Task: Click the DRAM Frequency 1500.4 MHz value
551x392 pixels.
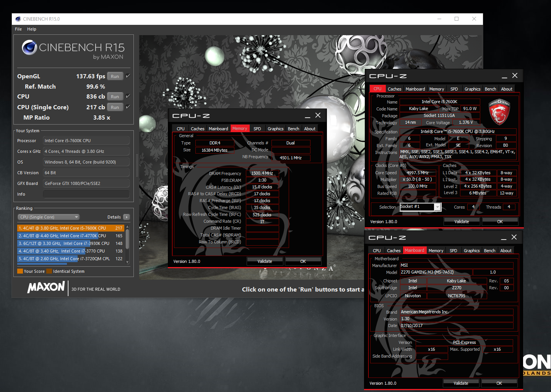Action: click(262, 173)
